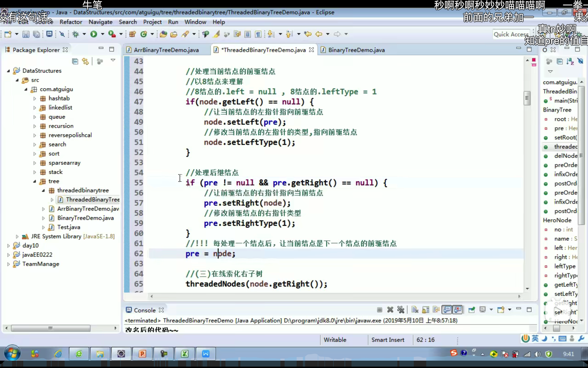Viewport: 588px width, 368px height.
Task: Toggle Show Whitespace Characters pilcrow icon
Action: (x=258, y=34)
